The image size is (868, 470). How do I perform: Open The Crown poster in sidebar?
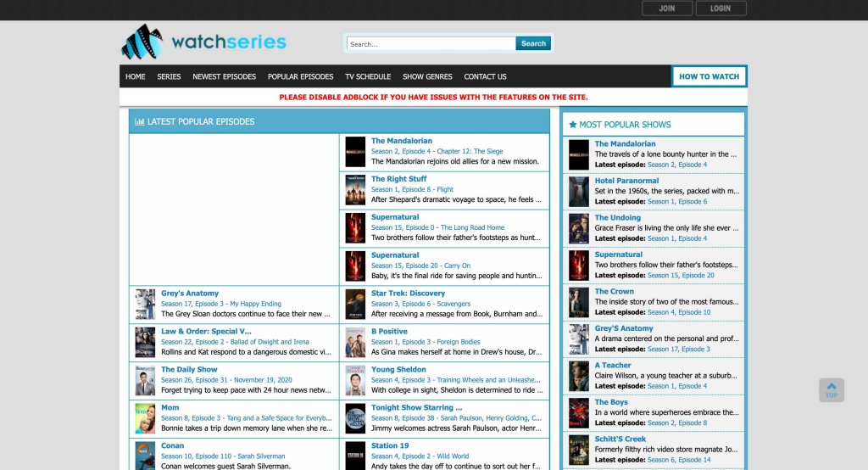[579, 302]
